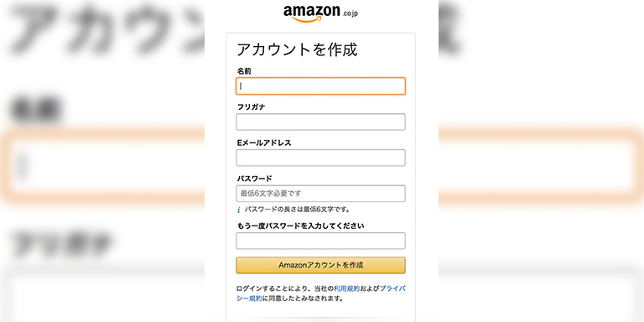Open the 利用規約 terms link
Image resolution: width=644 pixels, height=322 pixels.
(346, 288)
